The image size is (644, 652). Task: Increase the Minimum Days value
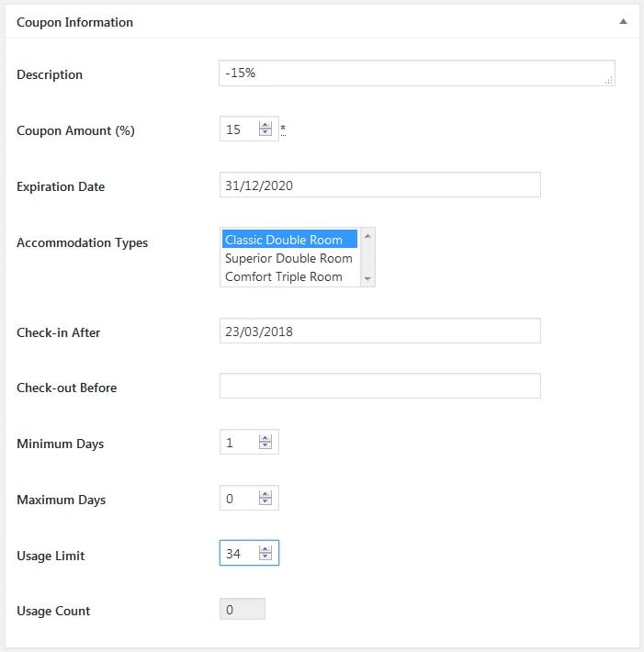266,439
